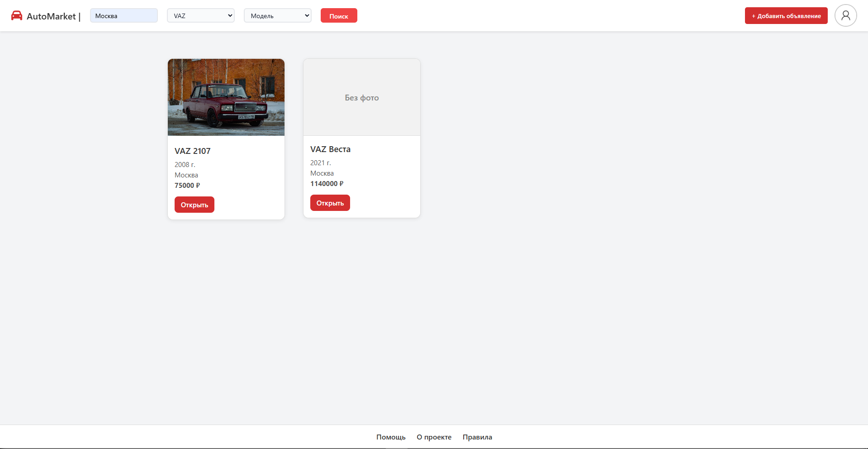
Task: Open the VAZ 2107 car photo
Action: pos(226,97)
